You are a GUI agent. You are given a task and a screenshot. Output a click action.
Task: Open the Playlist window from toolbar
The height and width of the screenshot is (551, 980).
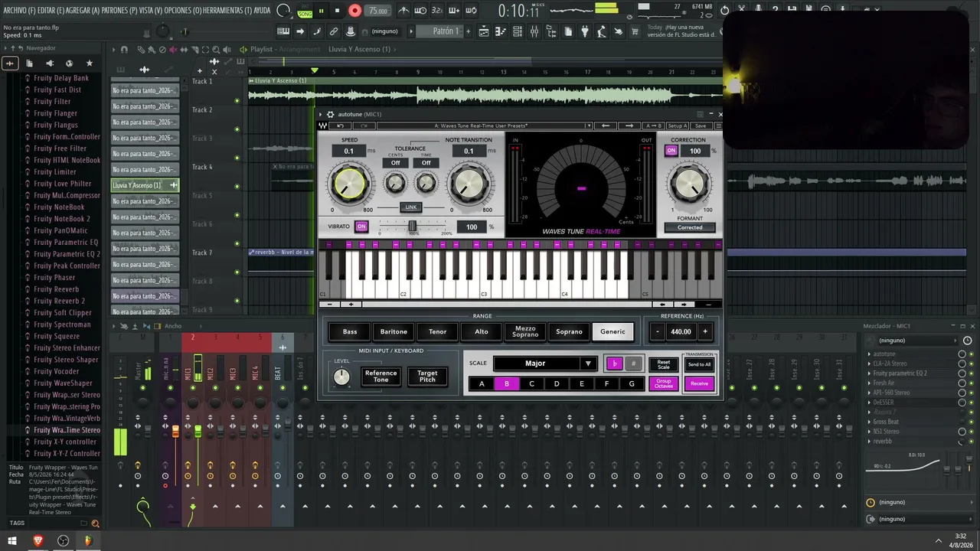[x=484, y=31]
